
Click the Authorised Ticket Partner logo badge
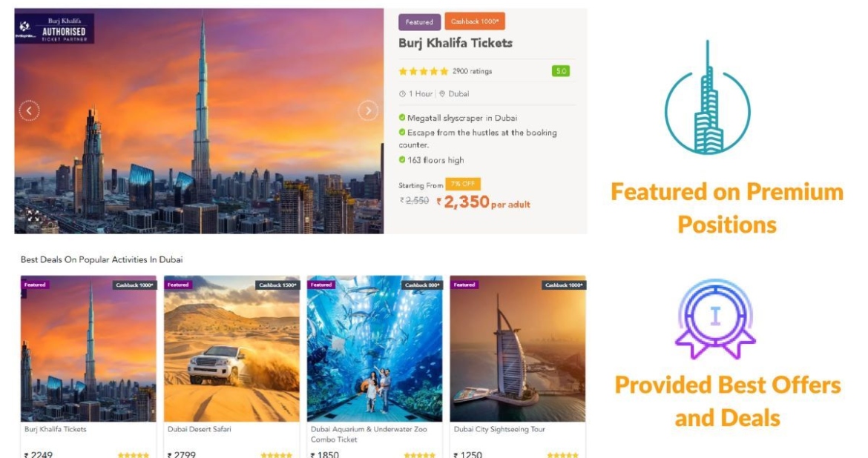pos(54,30)
